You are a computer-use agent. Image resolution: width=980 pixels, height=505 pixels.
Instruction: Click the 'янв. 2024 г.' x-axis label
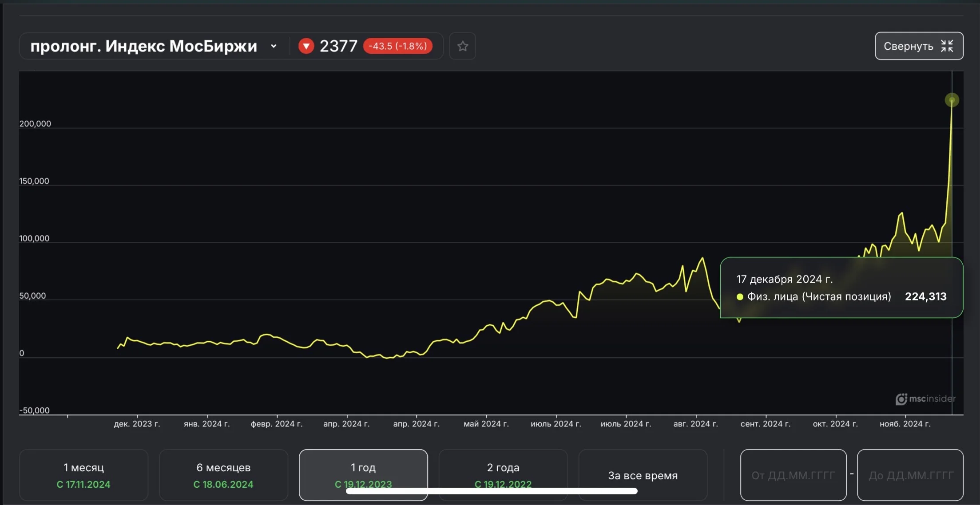(207, 424)
